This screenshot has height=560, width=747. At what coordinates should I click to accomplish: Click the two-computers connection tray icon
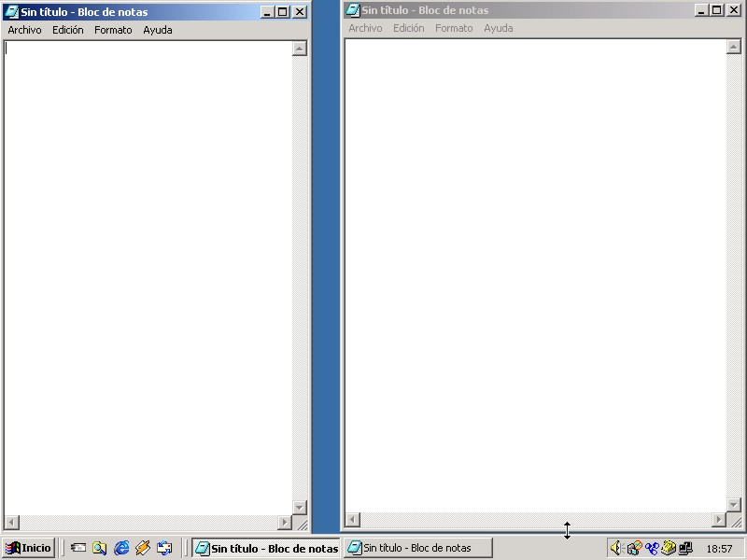tap(685, 548)
